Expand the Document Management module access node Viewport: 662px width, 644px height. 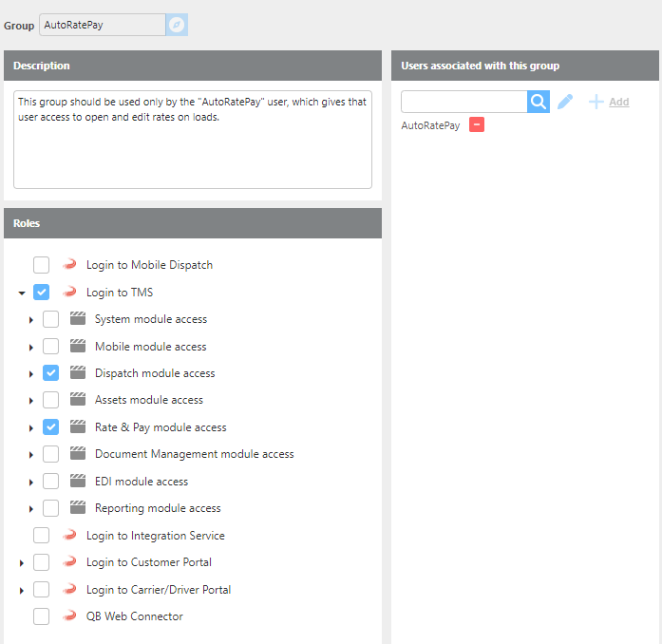pyautogui.click(x=31, y=455)
